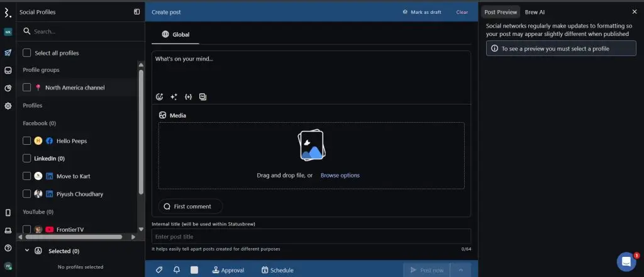644x277 pixels.
Task: Check the North America channel group
Action: 26,88
